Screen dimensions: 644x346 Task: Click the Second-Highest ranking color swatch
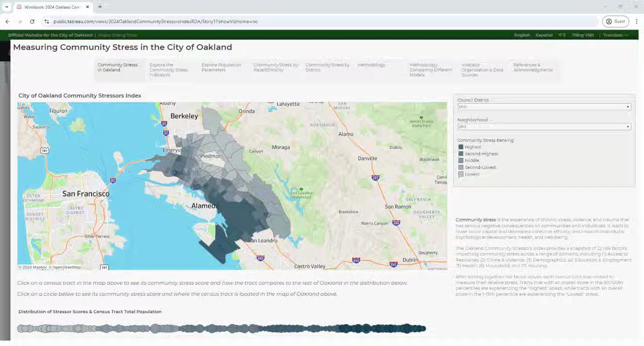461,154
